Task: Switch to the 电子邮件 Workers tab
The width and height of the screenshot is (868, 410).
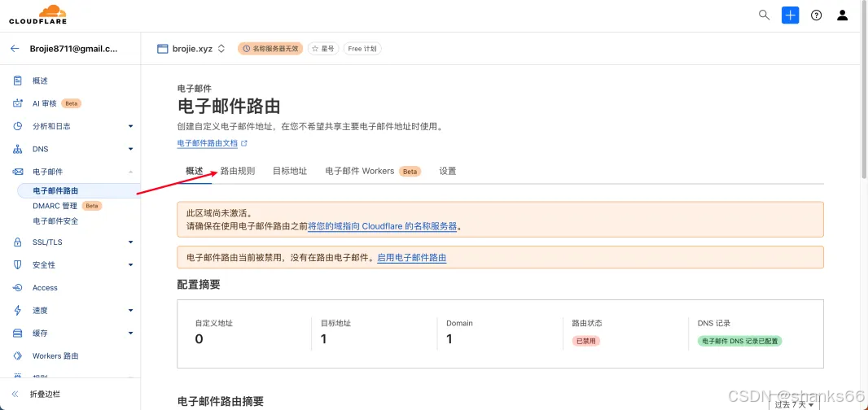Action: 373,171
